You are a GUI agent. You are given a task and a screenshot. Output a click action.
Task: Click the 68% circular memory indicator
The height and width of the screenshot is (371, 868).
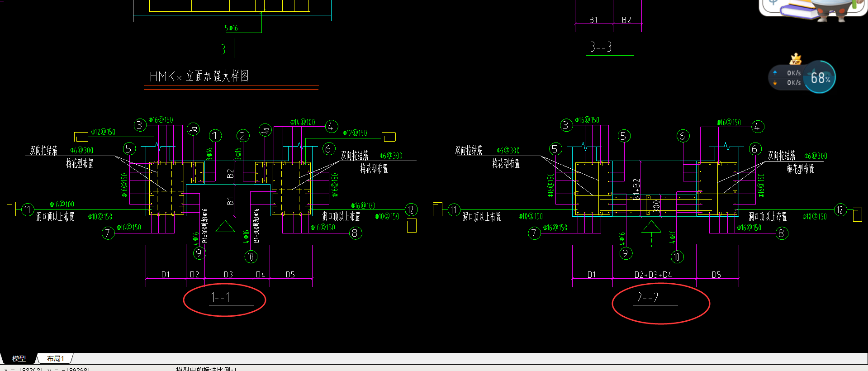pos(820,77)
